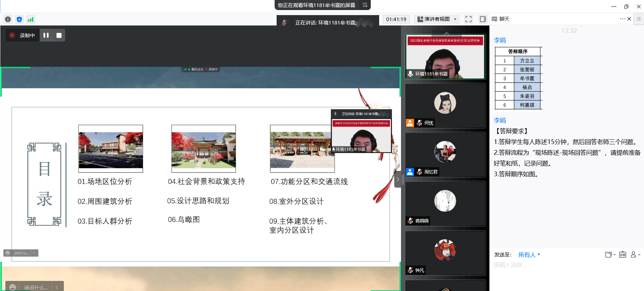
Task: Select participant 周忆君's avatar
Action: click(445, 152)
